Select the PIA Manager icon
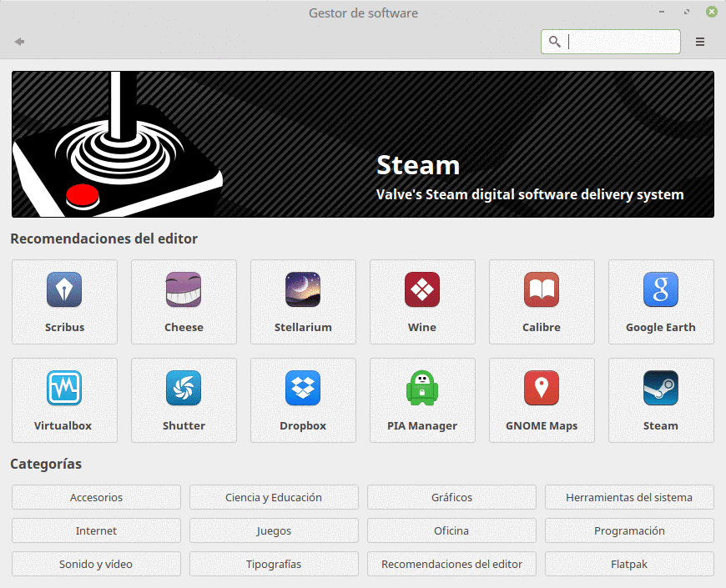Image resolution: width=726 pixels, height=588 pixels. coord(422,389)
